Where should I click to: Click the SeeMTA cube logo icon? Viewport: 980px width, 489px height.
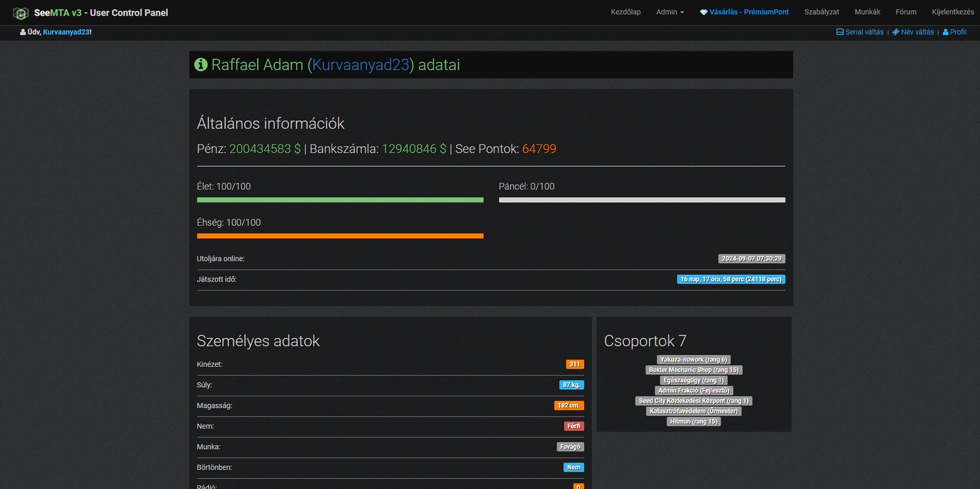tap(21, 12)
